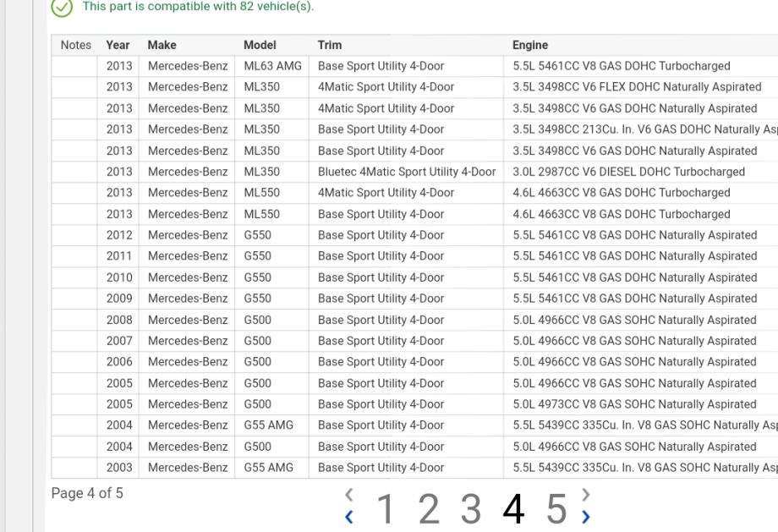
Task: Jump to page 5 of results
Action: (x=556, y=508)
